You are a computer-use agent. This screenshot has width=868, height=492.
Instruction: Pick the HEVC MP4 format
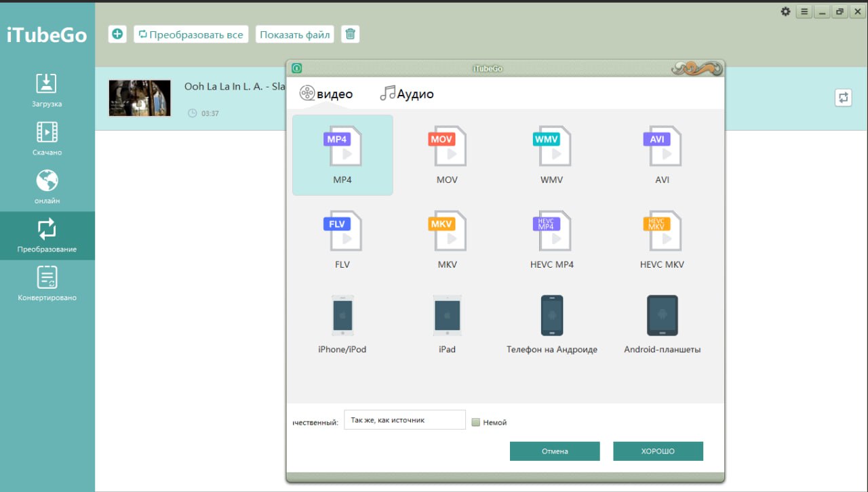(551, 240)
